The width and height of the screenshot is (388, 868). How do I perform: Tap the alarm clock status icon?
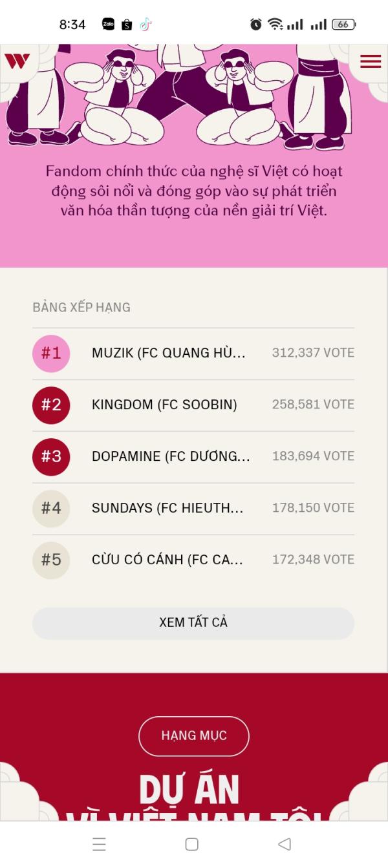click(x=256, y=25)
